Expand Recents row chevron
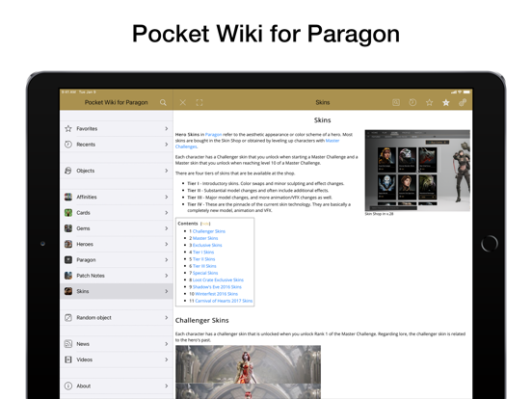The image size is (532, 399). coord(166,145)
